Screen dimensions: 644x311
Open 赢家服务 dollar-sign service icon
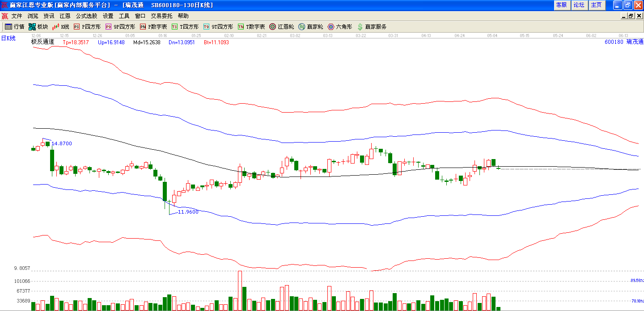coord(372,27)
